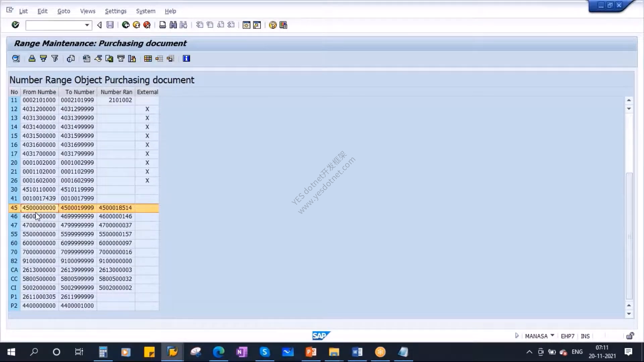Click the blue Information icon
Viewport: 644px width, 362px height.
(x=186, y=59)
